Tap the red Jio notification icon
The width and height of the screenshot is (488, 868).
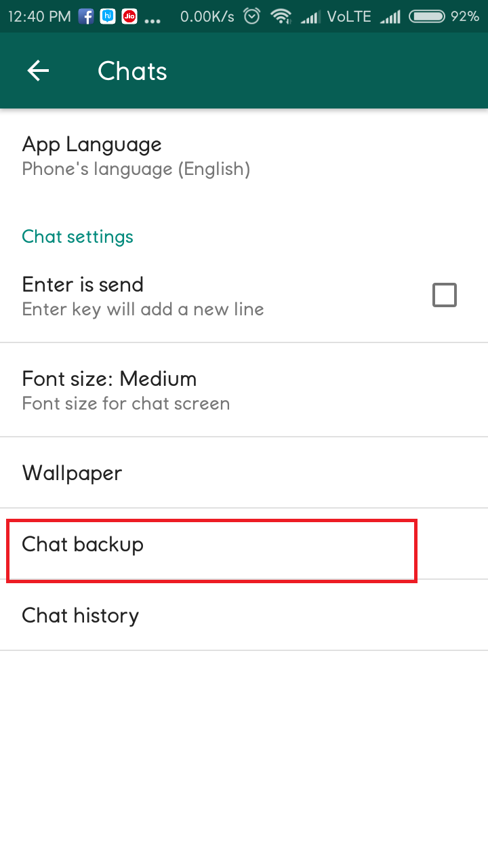point(129,16)
